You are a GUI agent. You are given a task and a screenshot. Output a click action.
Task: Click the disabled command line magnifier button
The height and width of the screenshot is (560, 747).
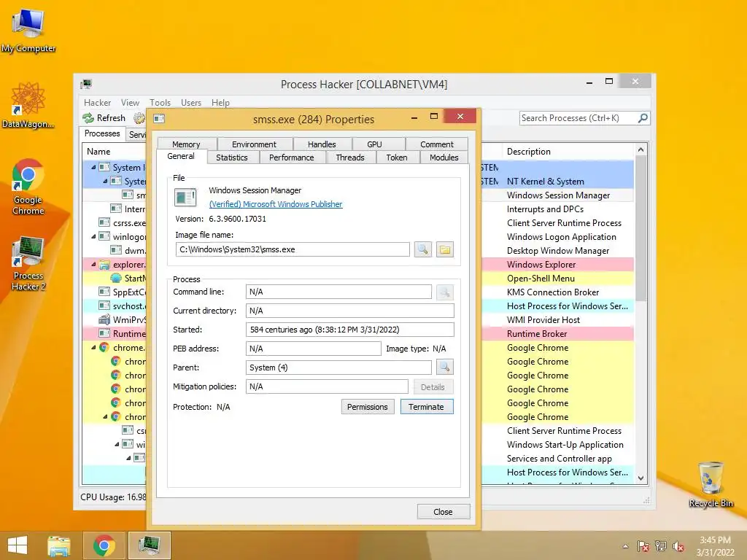(x=444, y=292)
